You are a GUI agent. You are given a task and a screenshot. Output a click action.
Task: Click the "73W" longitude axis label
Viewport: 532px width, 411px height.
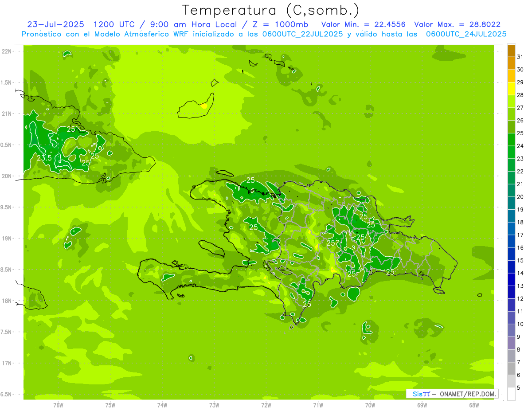click(x=214, y=405)
